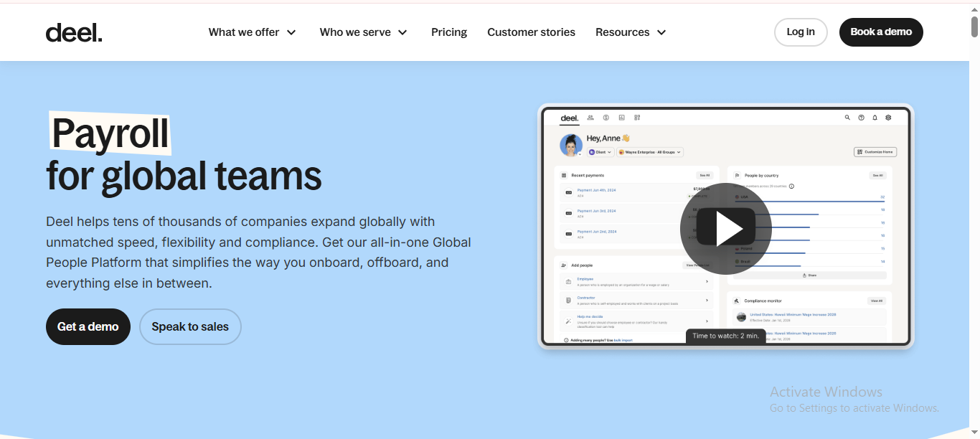
Task: Click the info icon beside team members count
Action: coord(791,186)
